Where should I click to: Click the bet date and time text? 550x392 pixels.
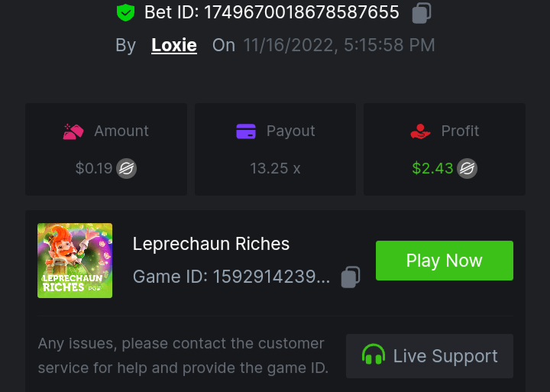pyautogui.click(x=339, y=45)
